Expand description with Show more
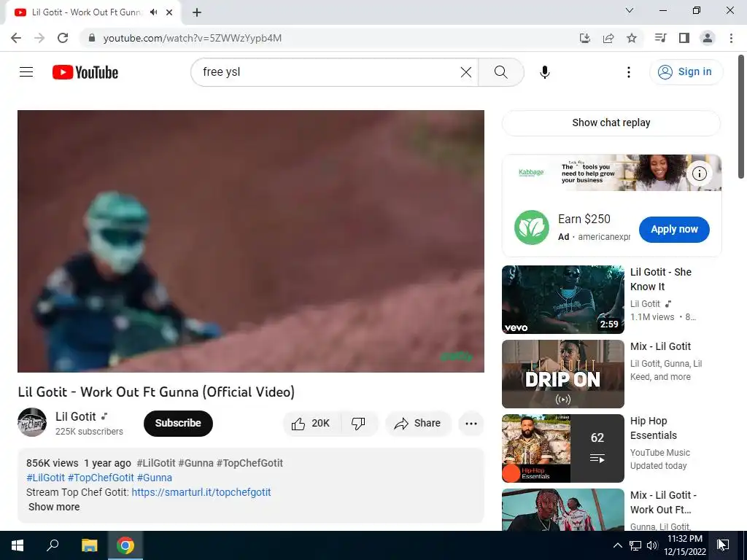This screenshot has height=560, width=747. [54, 507]
